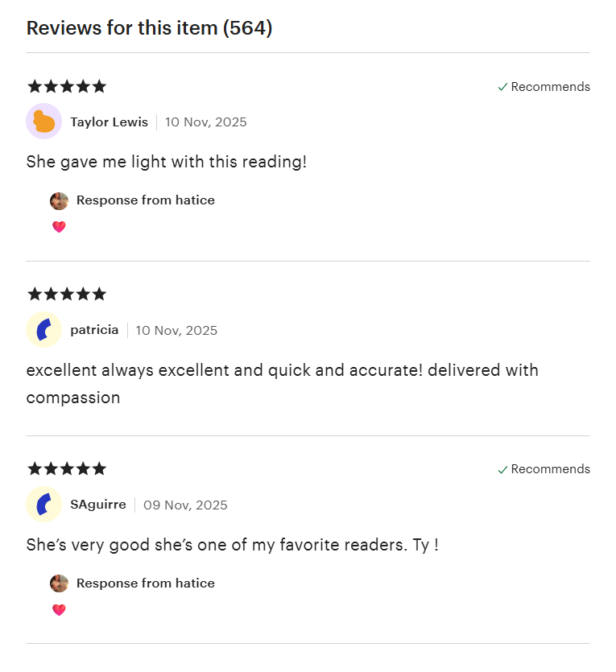Open patricia's reviewer profile name
Viewport: 616px width, 672px height.
pos(94,330)
